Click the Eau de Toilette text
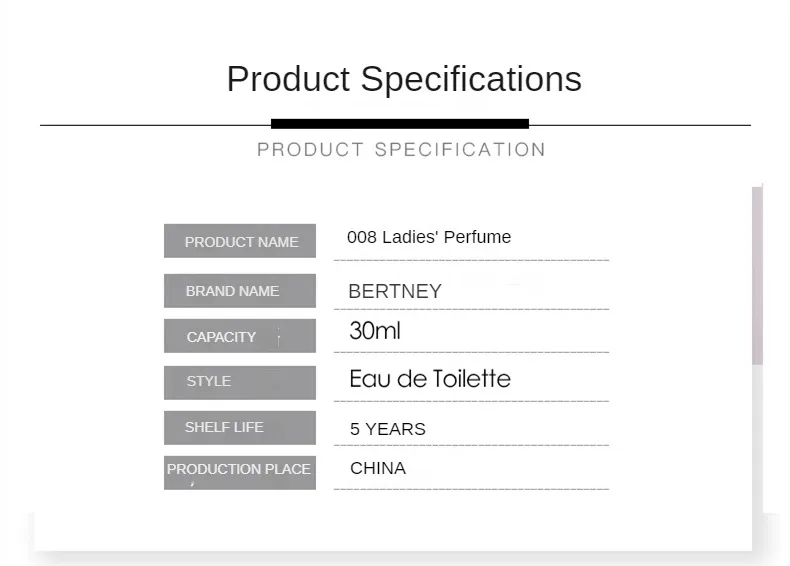This screenshot has height=566, width=790. pos(430,379)
